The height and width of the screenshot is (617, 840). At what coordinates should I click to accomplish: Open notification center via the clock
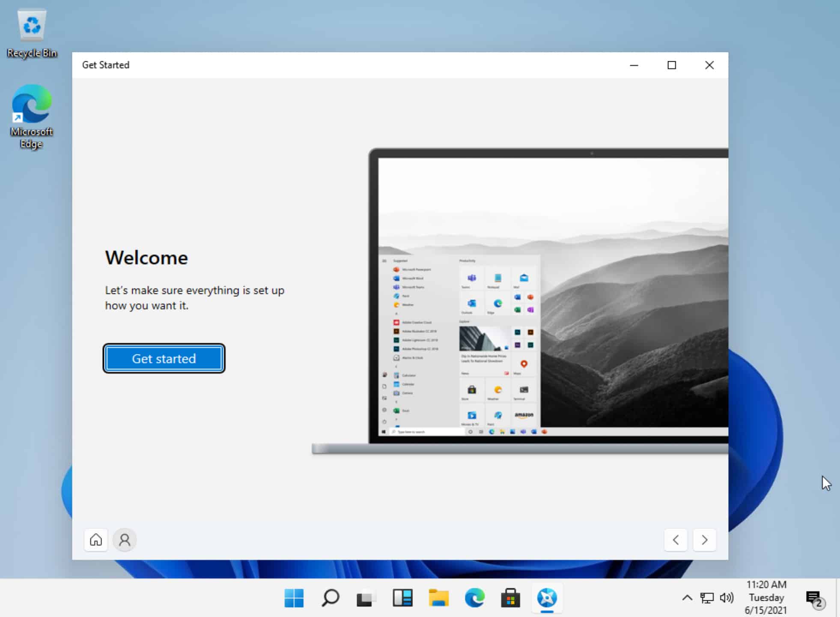click(x=766, y=598)
